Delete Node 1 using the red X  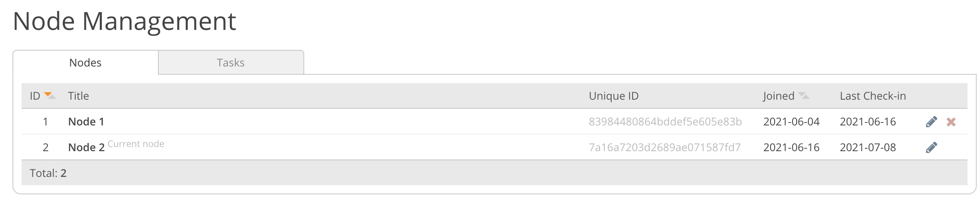(951, 122)
